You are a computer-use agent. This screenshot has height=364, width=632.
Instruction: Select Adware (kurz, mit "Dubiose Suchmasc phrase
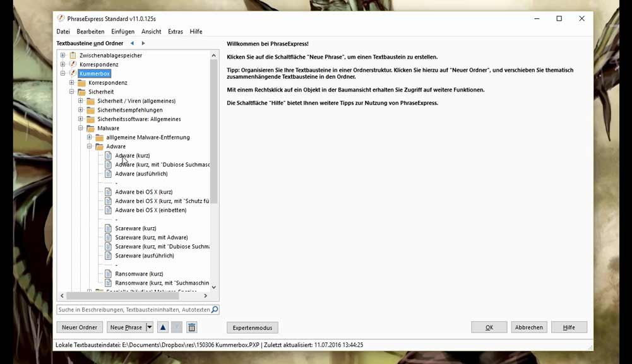(x=162, y=164)
